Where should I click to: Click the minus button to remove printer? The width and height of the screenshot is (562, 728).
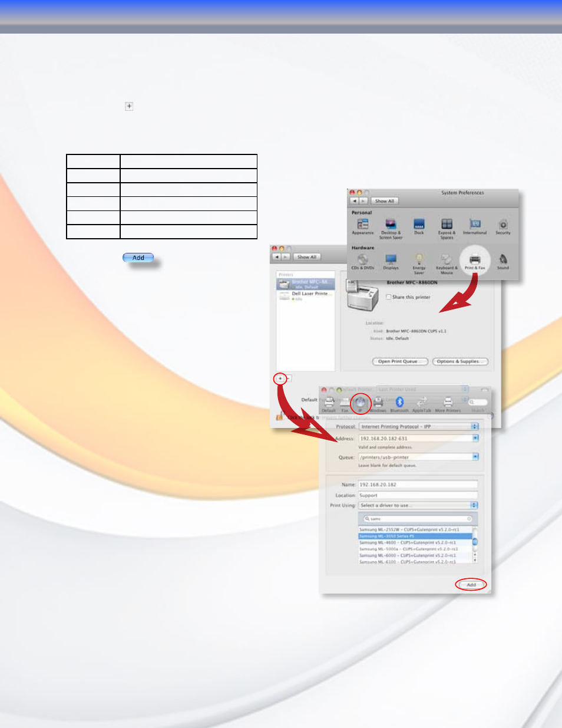[x=289, y=378]
